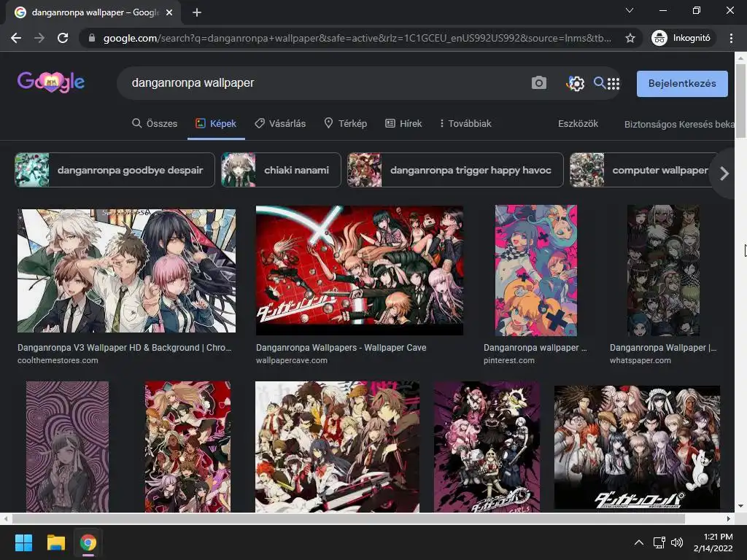Click the horizontal scrollbar thumb
Viewport: 747px width, 560px height.
348,518
